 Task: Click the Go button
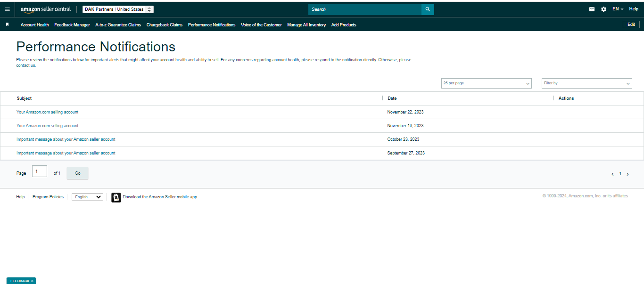click(78, 173)
